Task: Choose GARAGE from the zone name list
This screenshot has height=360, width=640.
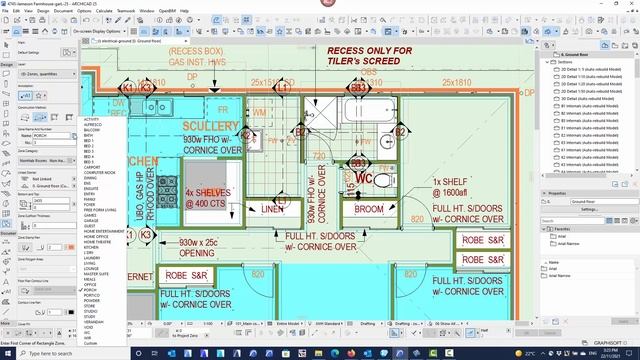Action: (91, 220)
